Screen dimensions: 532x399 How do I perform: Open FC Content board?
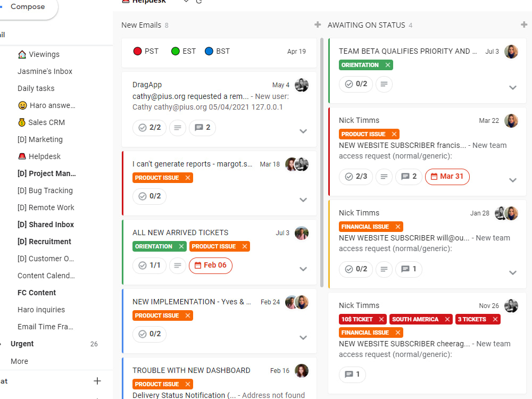pos(37,293)
